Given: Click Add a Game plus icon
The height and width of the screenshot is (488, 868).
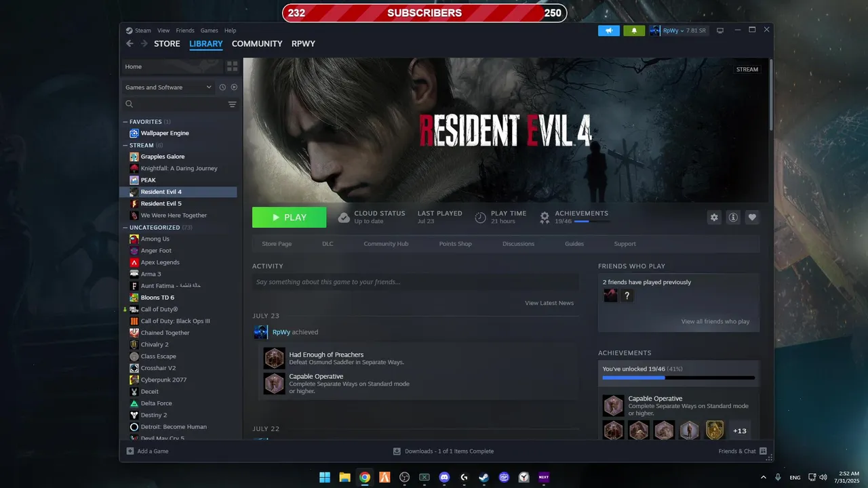Looking at the screenshot, I should coord(130,451).
